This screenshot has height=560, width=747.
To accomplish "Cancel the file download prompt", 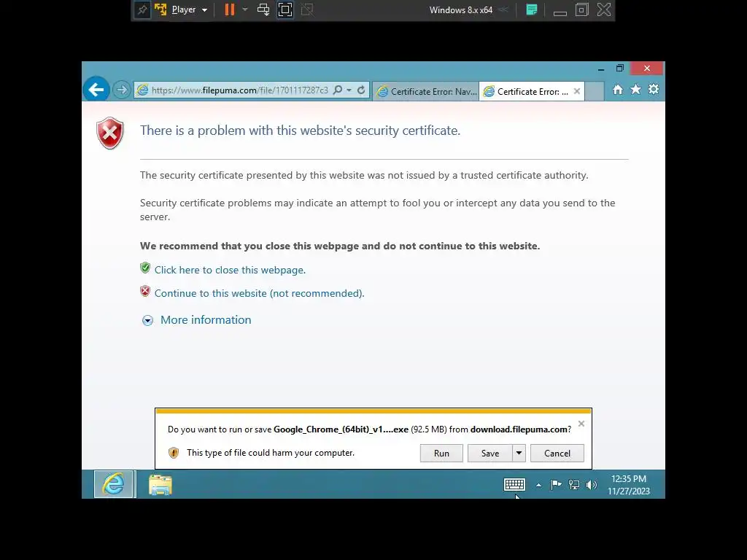I will [557, 454].
